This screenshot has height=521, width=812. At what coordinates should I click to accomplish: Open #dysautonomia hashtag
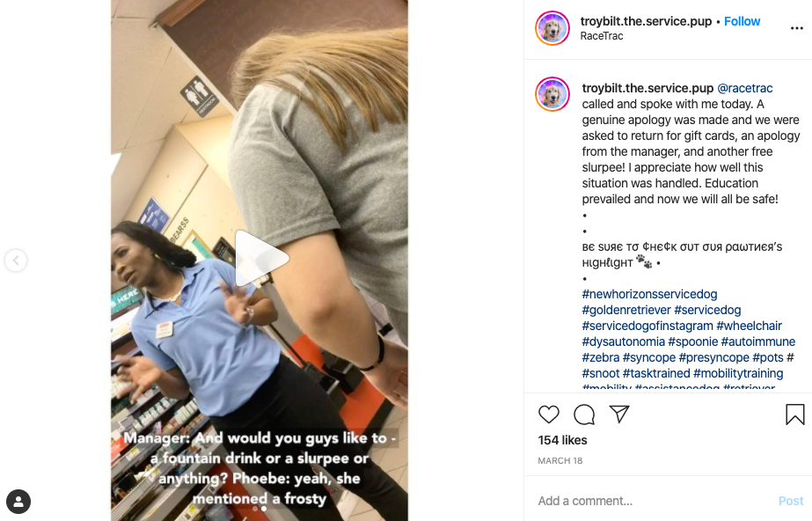tap(623, 341)
